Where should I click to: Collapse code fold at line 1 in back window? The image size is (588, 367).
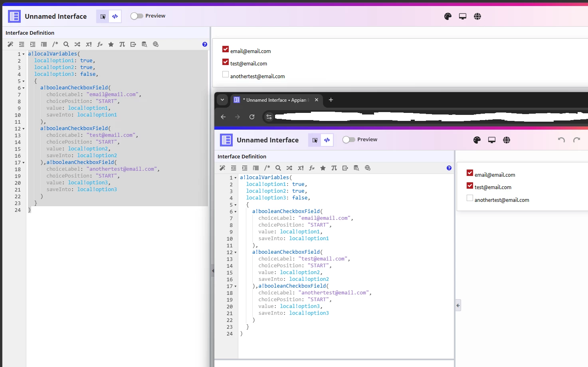click(x=24, y=54)
